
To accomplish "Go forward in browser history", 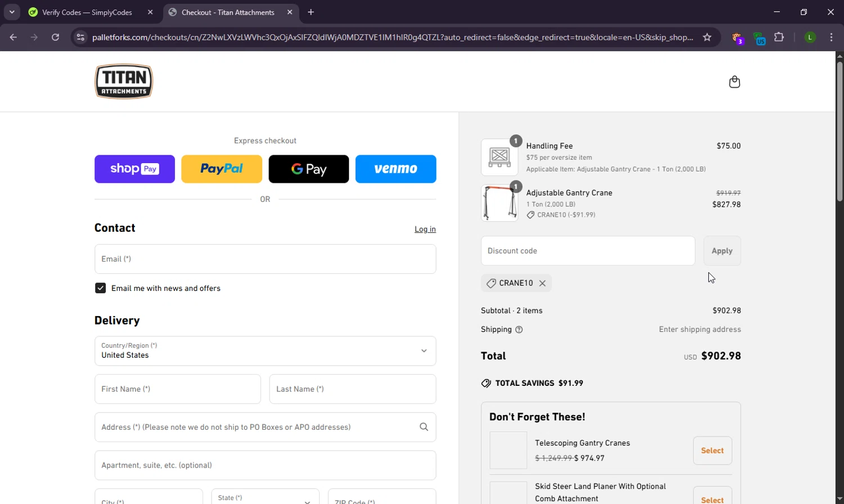I will pos(34,37).
